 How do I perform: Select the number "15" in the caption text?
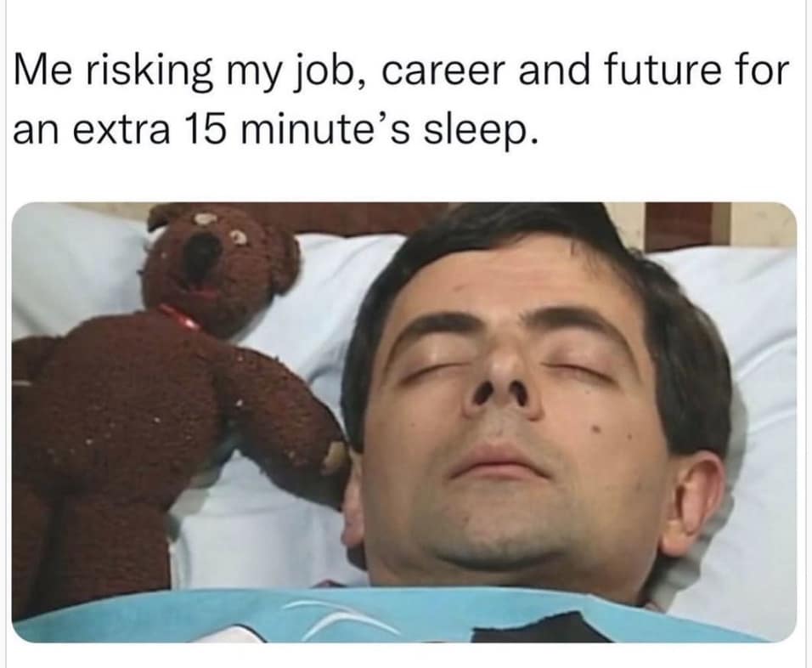[204, 128]
